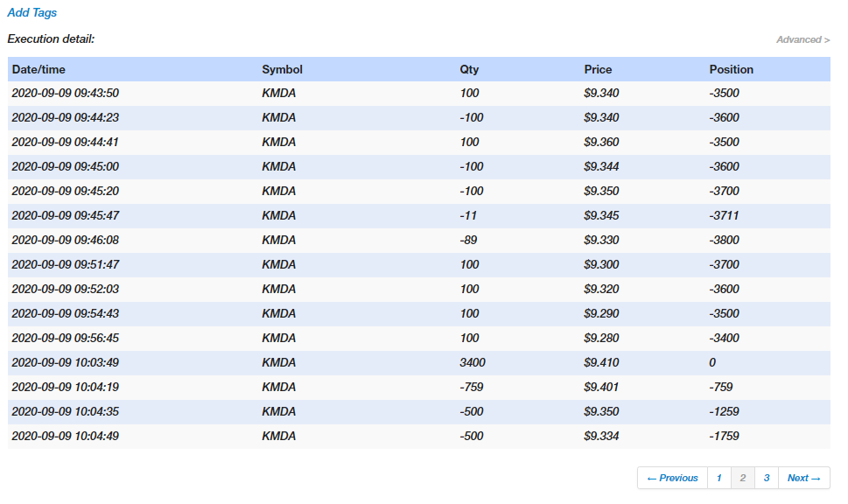Open page 1 of executions
The height and width of the screenshot is (504, 848).
coord(718,478)
